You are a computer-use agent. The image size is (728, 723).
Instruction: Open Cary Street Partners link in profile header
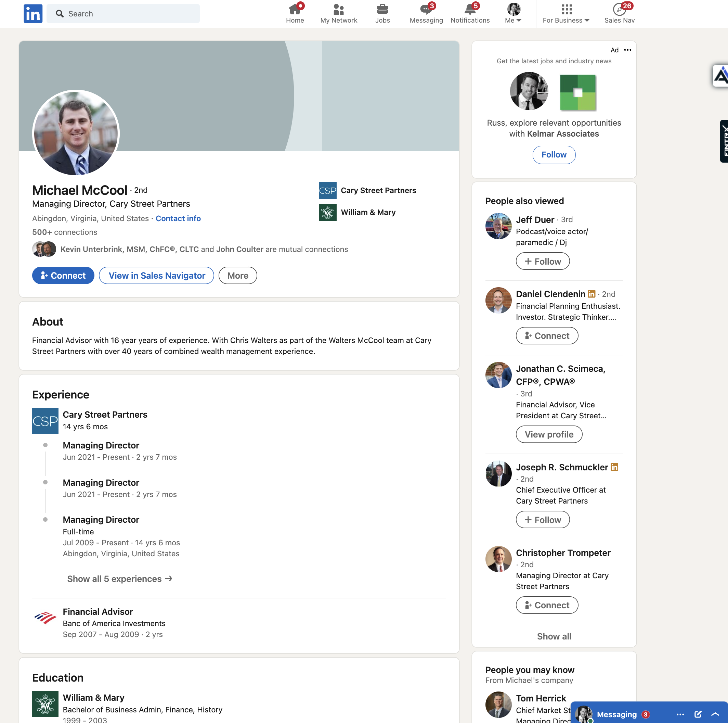(367, 190)
